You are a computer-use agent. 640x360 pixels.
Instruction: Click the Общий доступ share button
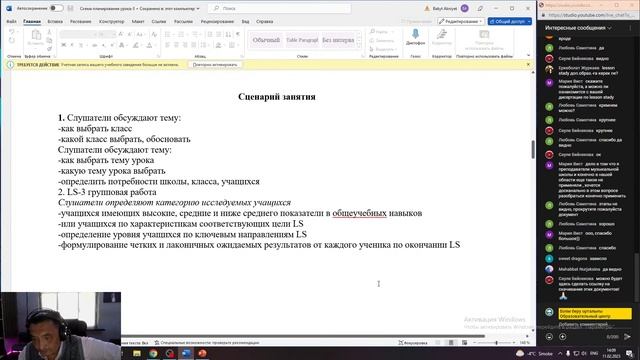tap(510, 21)
